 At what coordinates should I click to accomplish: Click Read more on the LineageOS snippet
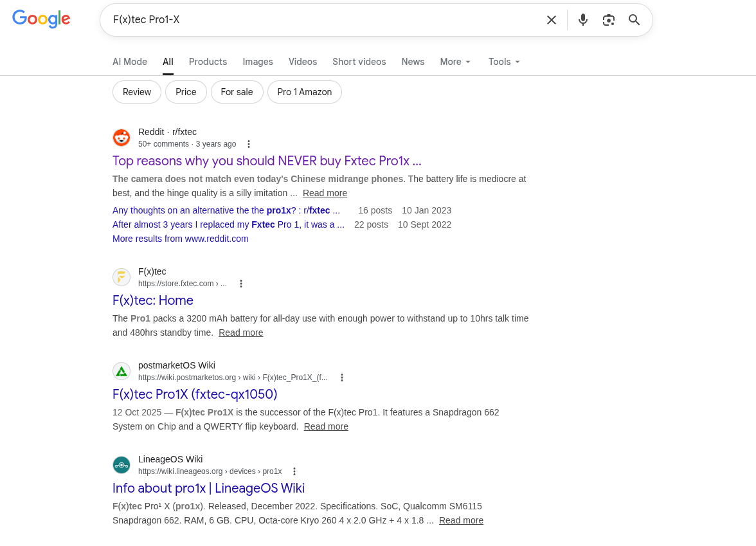(461, 520)
